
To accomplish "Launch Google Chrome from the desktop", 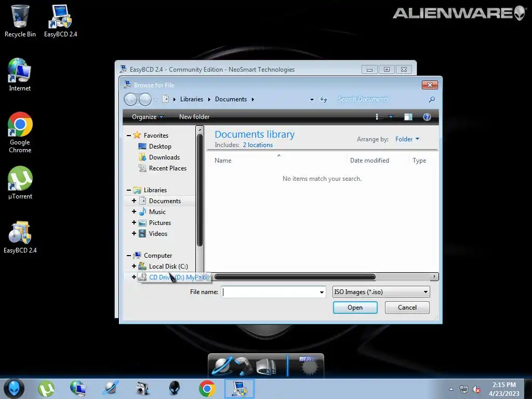I will (20, 132).
